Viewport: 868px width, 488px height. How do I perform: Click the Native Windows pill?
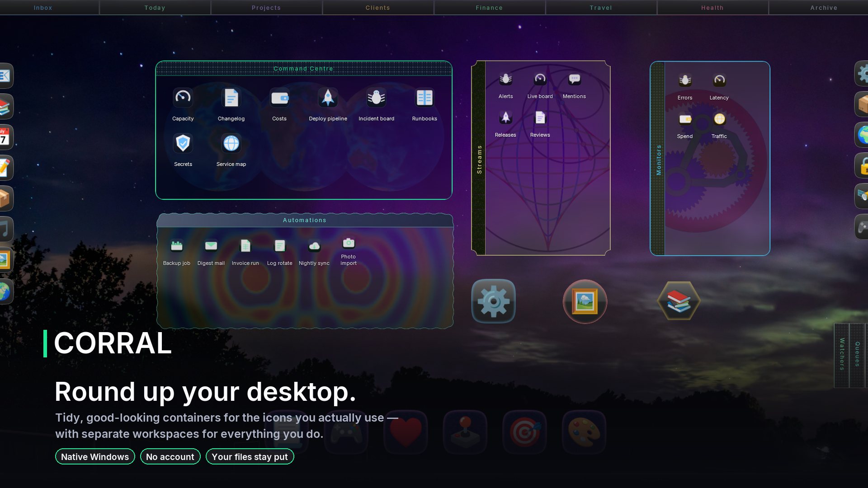pos(95,456)
